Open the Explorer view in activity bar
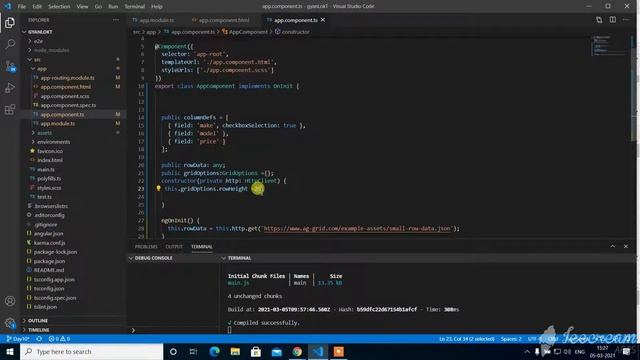 tap(10, 22)
